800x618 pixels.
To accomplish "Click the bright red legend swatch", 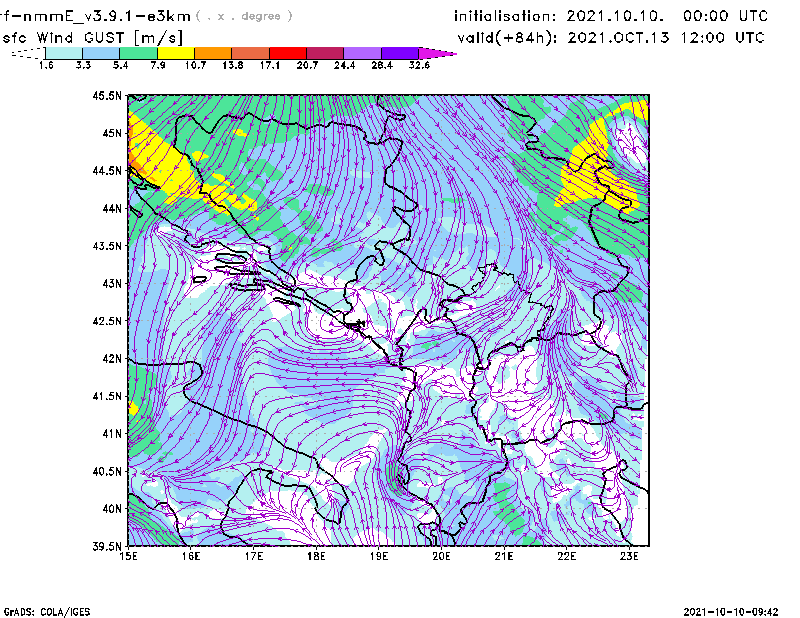I will (288, 53).
